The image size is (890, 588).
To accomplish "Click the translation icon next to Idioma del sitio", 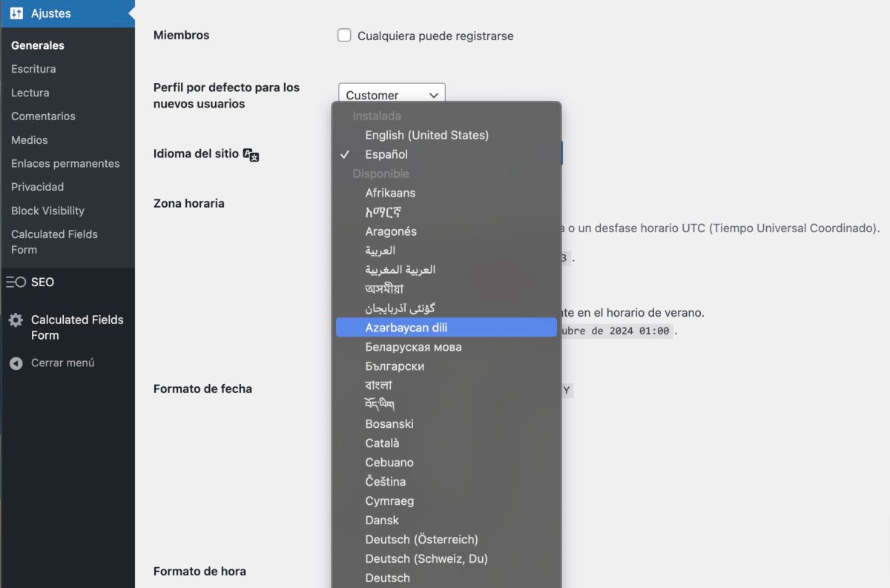I will 249,154.
